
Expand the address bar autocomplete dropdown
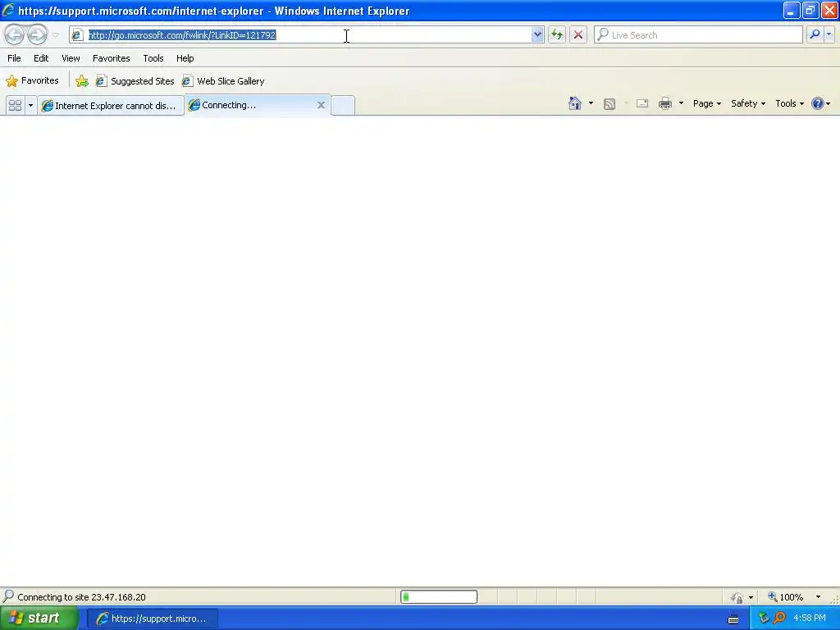(x=536, y=34)
